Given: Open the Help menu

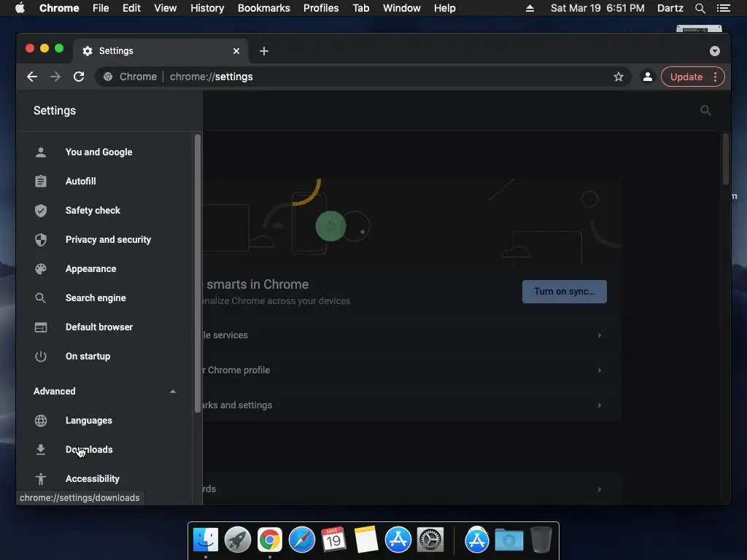Looking at the screenshot, I should point(444,8).
